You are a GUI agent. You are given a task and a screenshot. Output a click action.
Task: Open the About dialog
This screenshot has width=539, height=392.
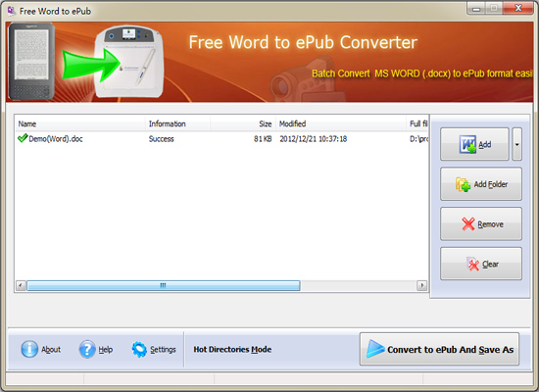(x=40, y=349)
